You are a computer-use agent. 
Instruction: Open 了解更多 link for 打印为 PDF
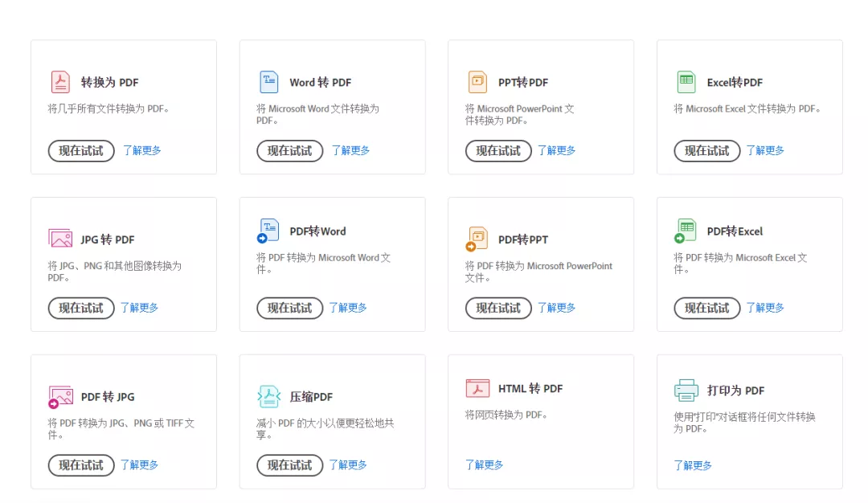click(x=693, y=465)
